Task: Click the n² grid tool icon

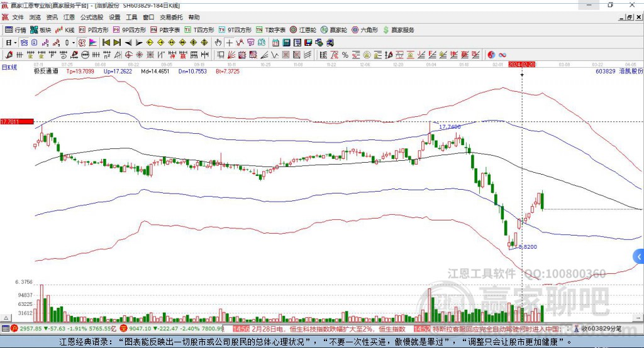Action: (107, 55)
